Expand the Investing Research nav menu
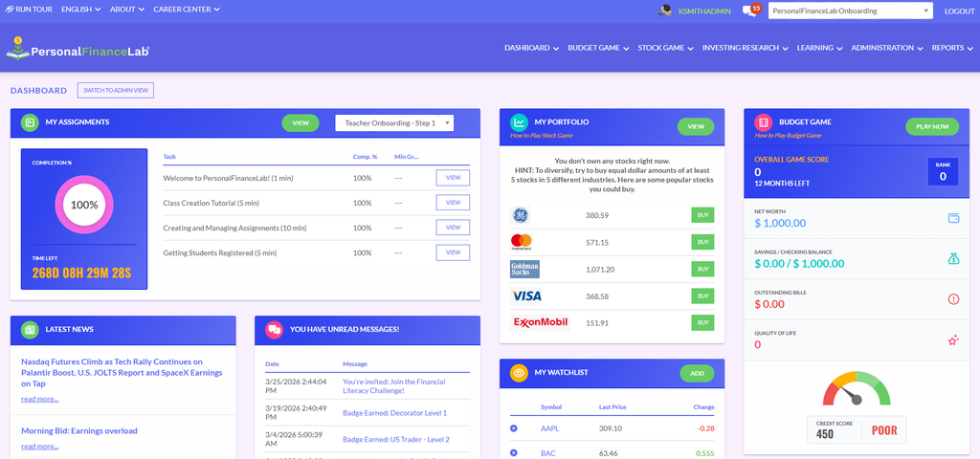Screen dimensions: 980x459 pos(745,48)
